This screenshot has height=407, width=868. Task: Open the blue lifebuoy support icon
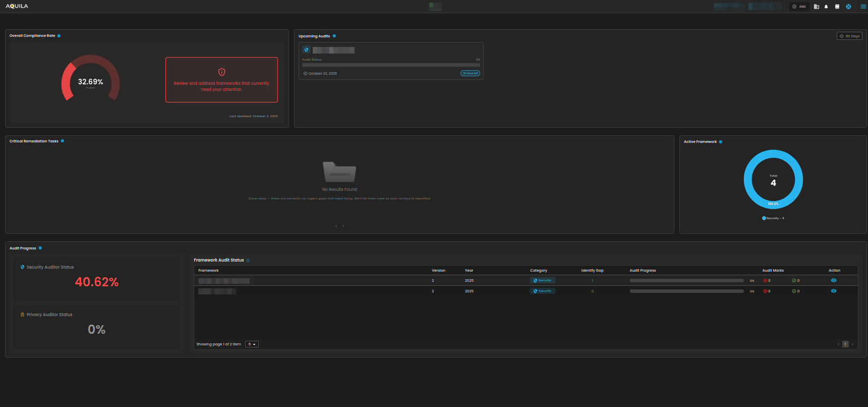(848, 7)
